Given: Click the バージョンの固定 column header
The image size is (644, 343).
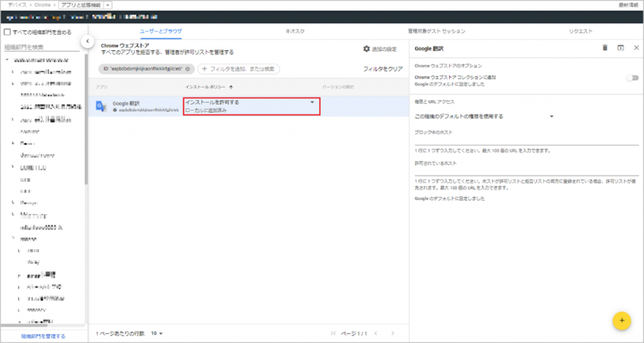Looking at the screenshot, I should point(338,87).
